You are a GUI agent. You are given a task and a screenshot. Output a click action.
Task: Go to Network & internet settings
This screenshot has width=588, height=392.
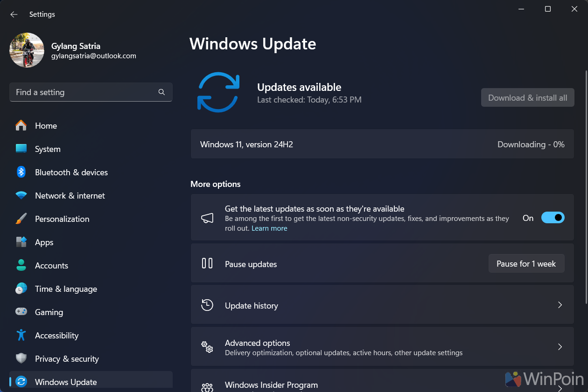[91, 196]
